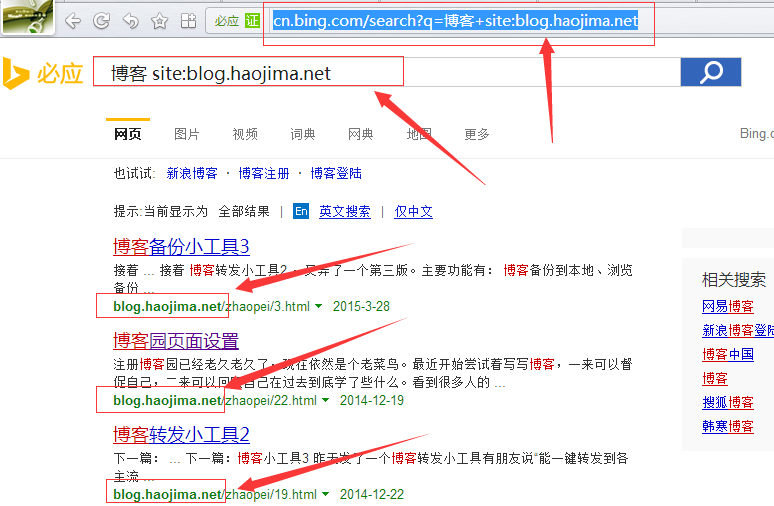Screen dimensions: 774x506
Task: Click the favorites star icon
Action: pos(159,21)
